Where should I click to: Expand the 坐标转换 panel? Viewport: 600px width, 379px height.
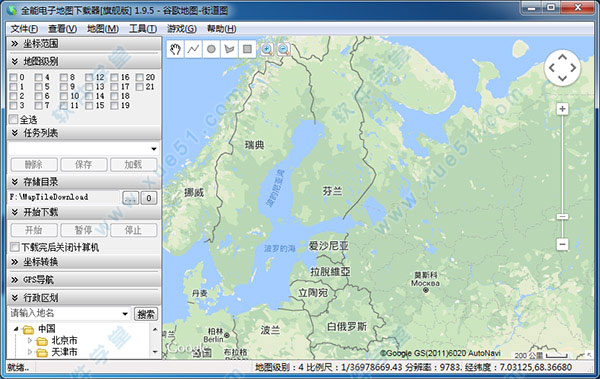84,262
